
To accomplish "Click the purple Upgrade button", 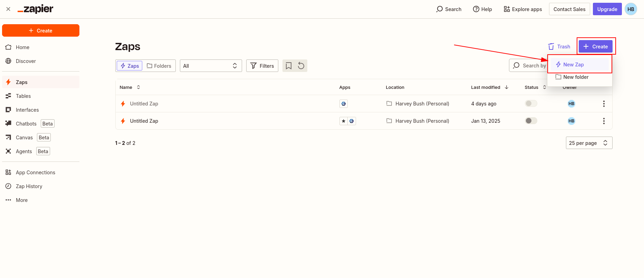I will click(x=607, y=9).
